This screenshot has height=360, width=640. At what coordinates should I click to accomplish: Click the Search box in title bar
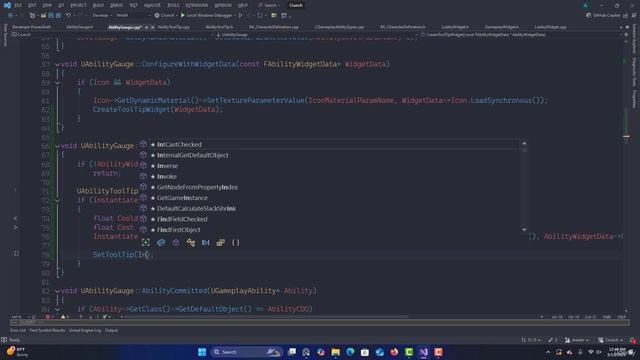click(x=269, y=5)
